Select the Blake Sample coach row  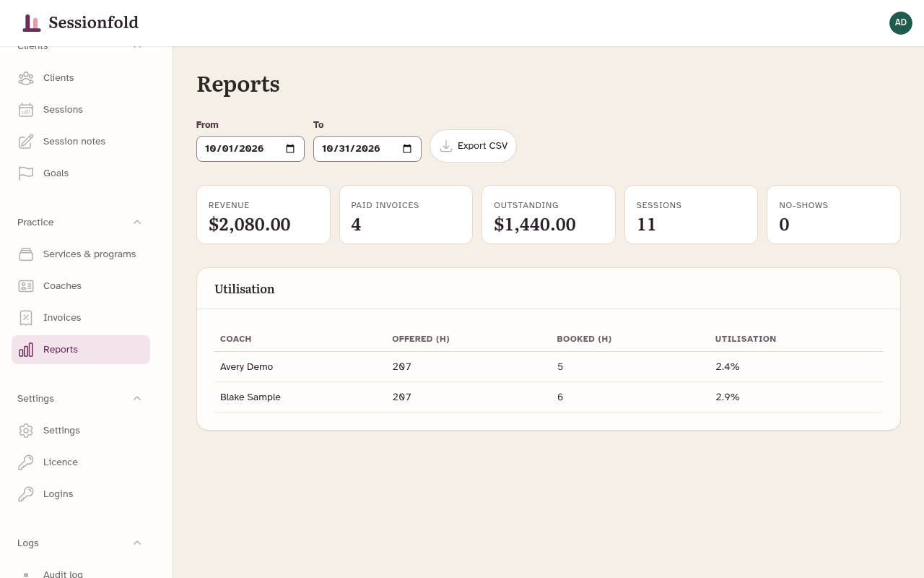pyautogui.click(x=549, y=397)
